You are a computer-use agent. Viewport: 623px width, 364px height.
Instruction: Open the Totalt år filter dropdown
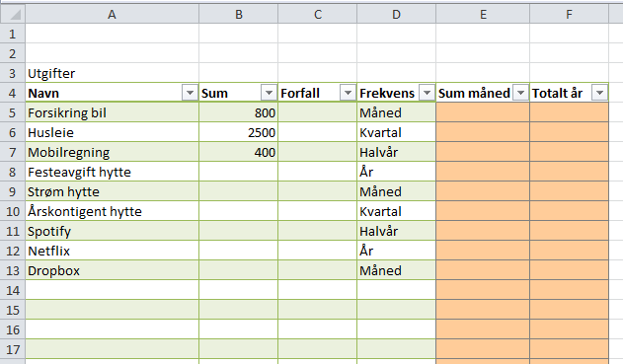[x=600, y=93]
